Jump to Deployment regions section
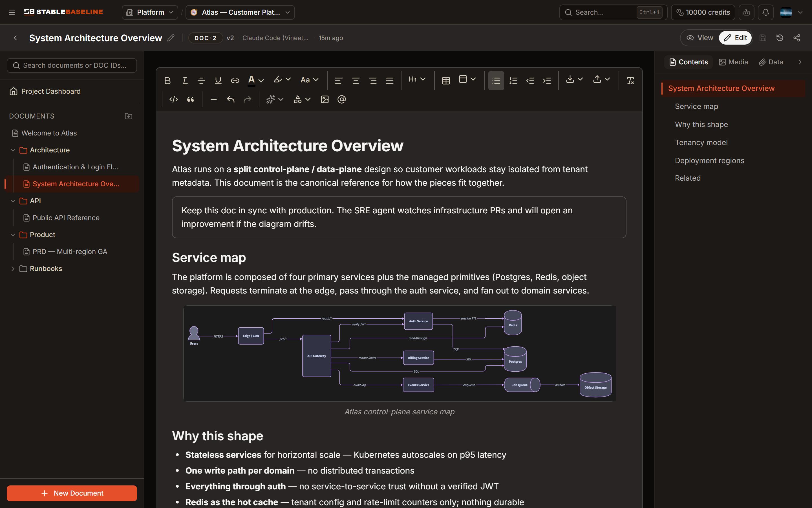The width and height of the screenshot is (812, 508). pyautogui.click(x=709, y=161)
